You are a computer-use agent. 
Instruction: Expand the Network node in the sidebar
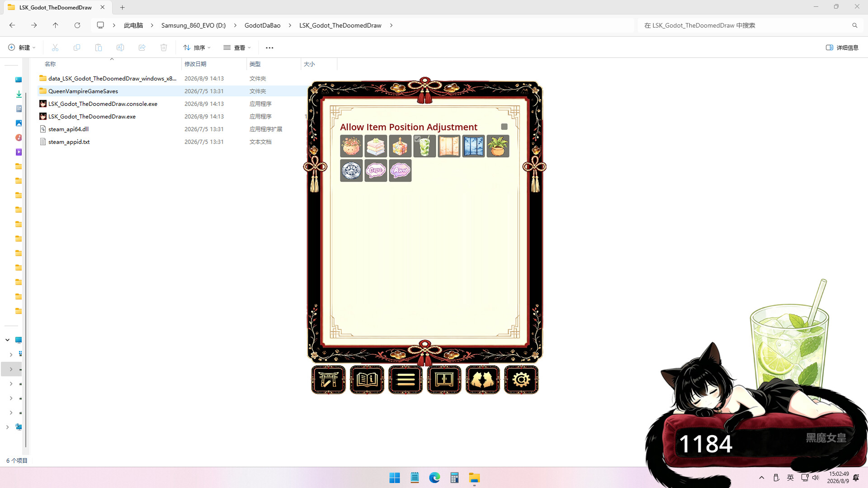tap(7, 427)
